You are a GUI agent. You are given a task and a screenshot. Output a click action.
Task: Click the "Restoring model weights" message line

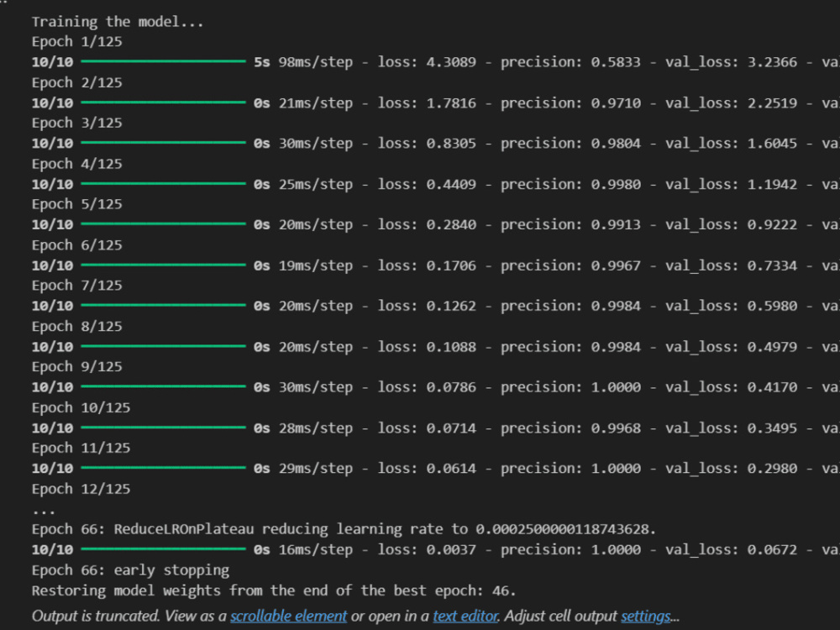click(274, 591)
